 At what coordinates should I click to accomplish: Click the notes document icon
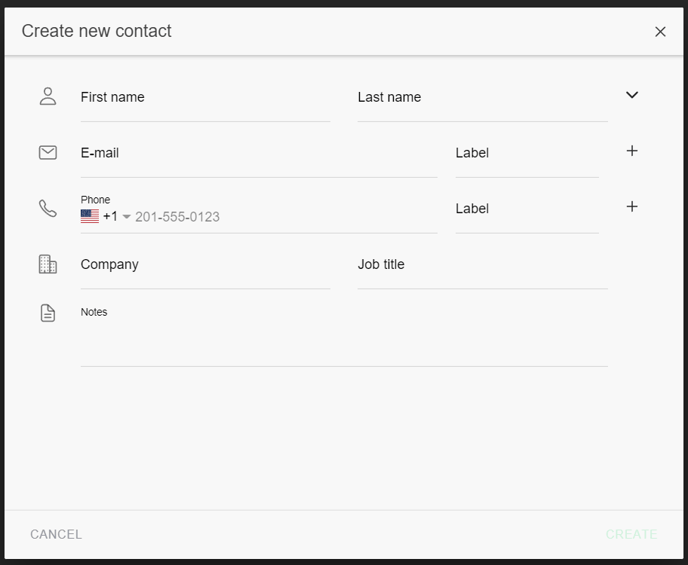coord(48,313)
